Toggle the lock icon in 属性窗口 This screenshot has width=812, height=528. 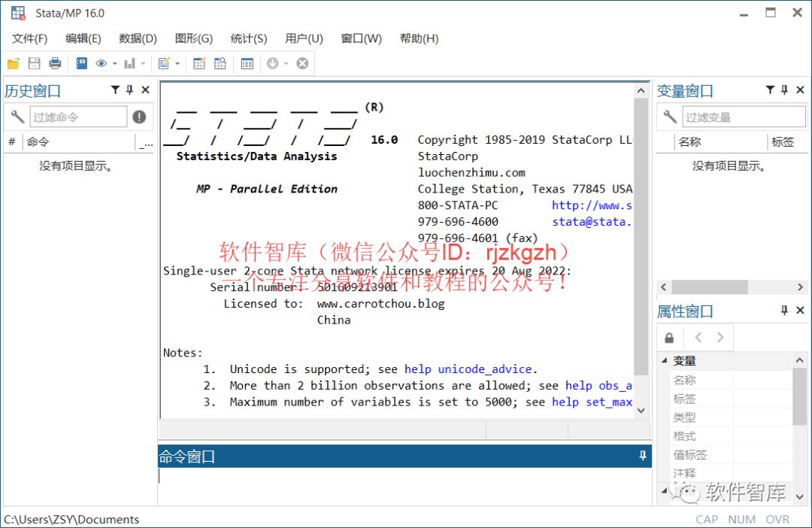point(670,338)
